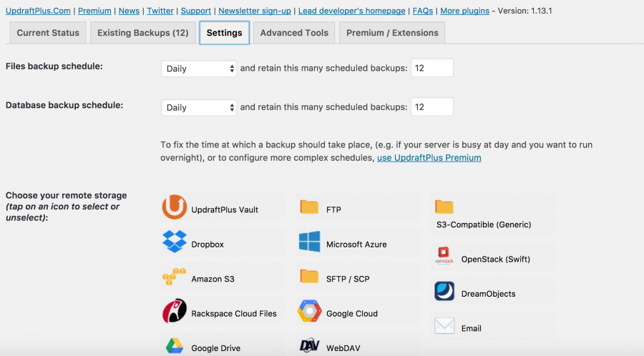Choose the Dropbox logo icon

pos(174,242)
